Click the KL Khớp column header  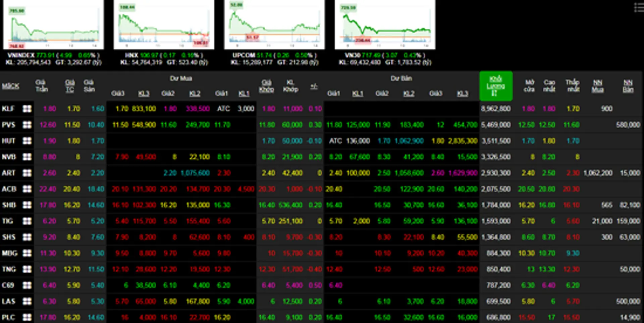click(x=290, y=86)
